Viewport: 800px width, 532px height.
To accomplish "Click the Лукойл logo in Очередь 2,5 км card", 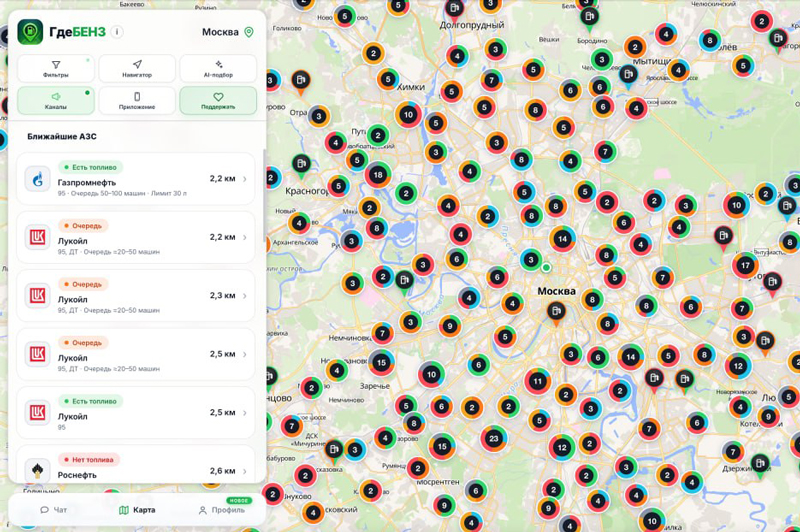I will click(38, 354).
